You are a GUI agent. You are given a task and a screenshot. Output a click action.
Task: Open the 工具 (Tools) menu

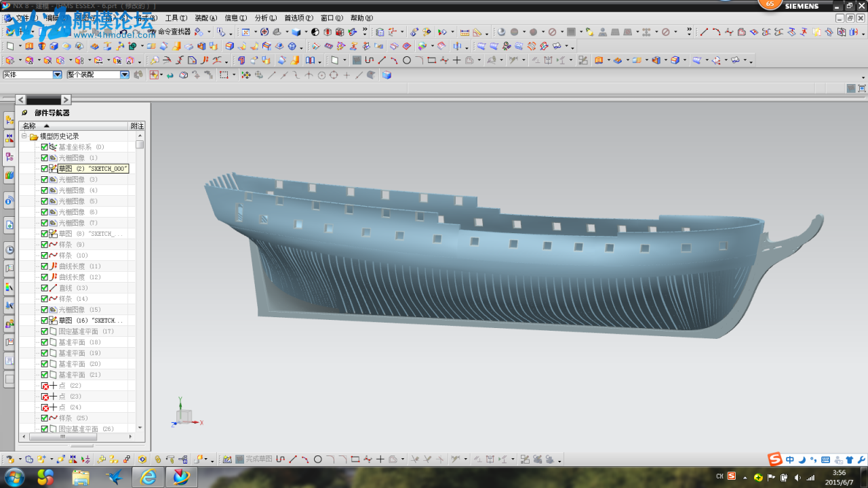point(176,18)
